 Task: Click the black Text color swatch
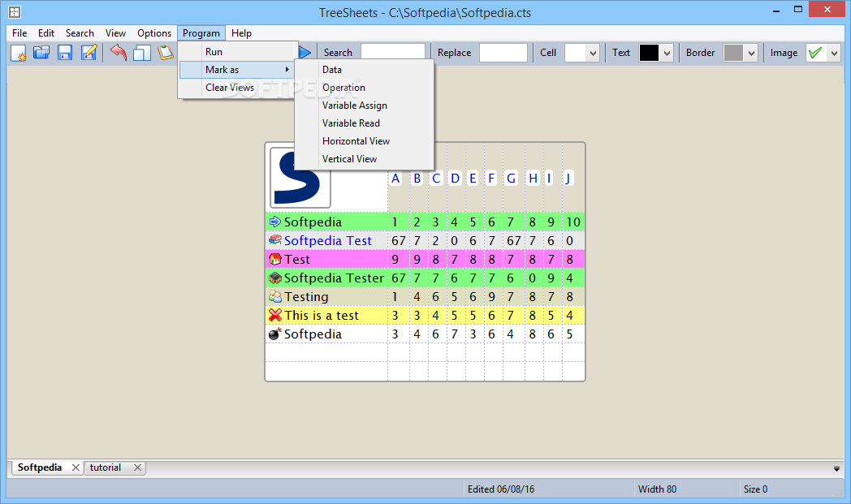[649, 54]
